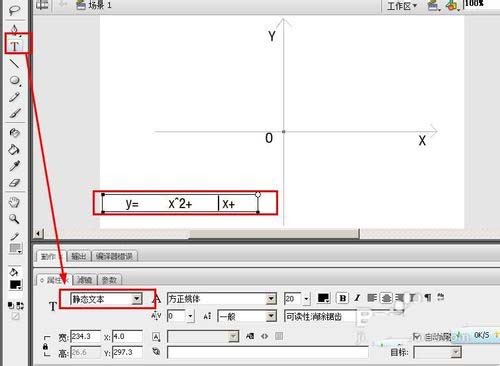
Task: Select the Lasso tool
Action: (14, 10)
